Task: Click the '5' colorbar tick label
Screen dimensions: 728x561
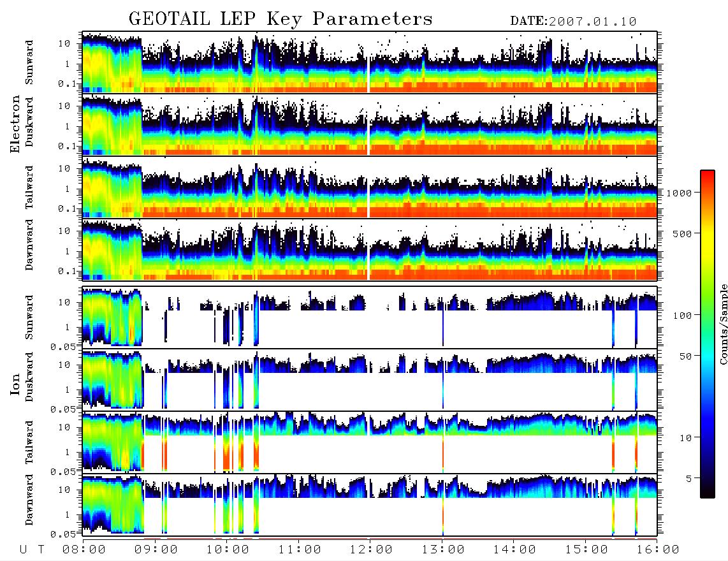Action: pyautogui.click(x=688, y=478)
